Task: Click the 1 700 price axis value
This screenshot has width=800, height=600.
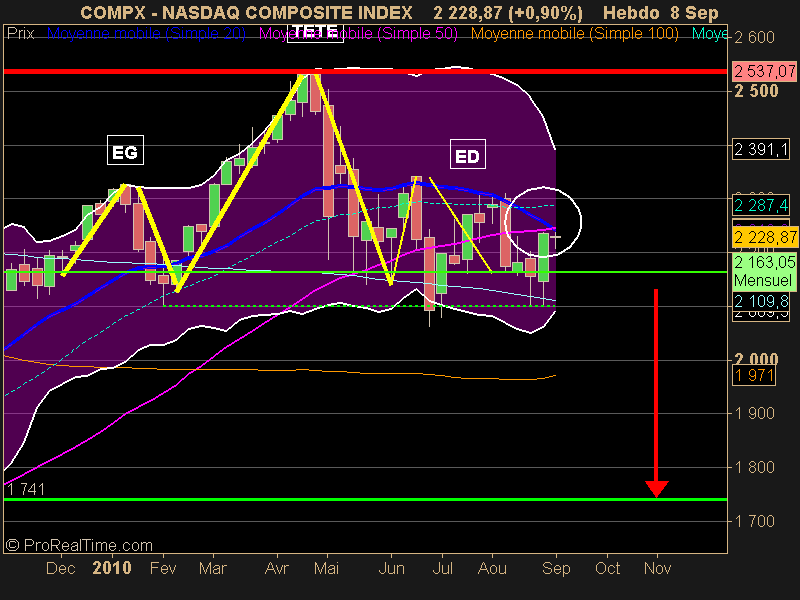Action: [x=754, y=521]
